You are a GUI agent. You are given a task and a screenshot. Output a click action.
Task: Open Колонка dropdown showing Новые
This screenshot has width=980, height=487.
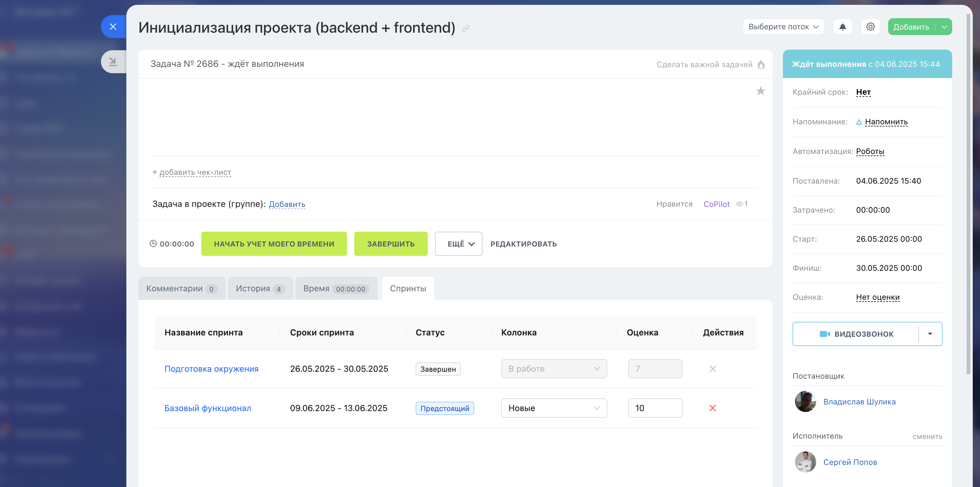tap(553, 408)
